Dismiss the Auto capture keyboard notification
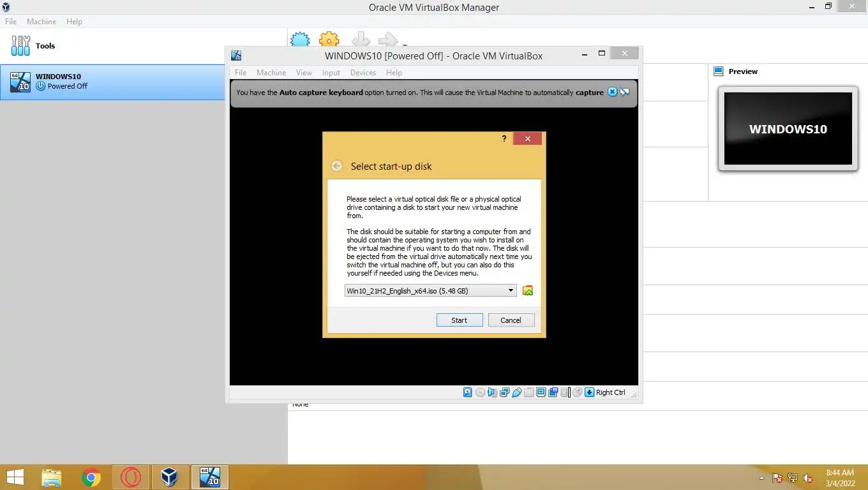This screenshot has width=868, height=490. (612, 92)
